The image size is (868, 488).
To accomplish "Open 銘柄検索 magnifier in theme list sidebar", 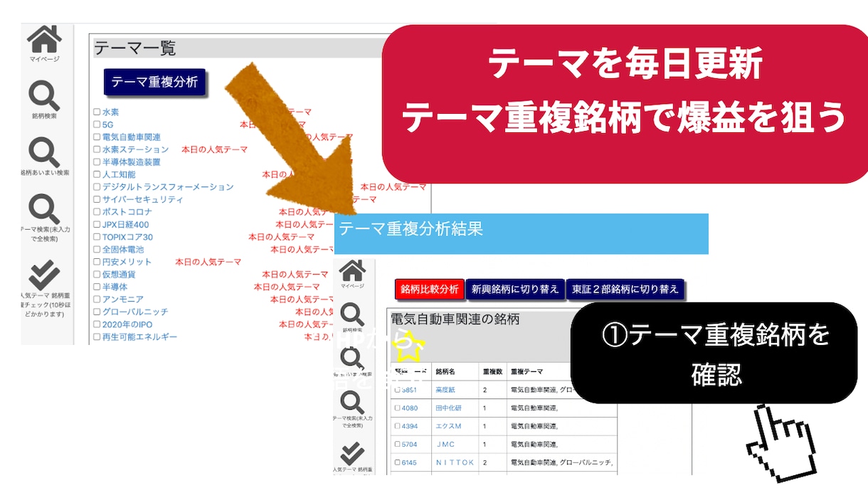I will point(44,95).
